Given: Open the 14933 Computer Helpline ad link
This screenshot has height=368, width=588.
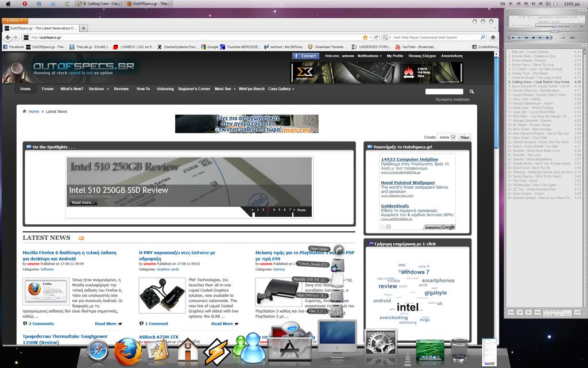Looking at the screenshot, I should (x=409, y=159).
